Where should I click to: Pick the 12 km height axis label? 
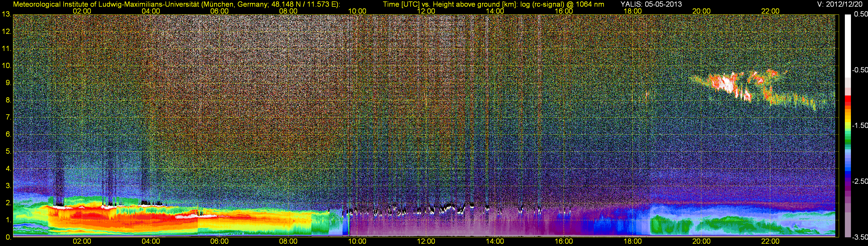tap(6, 32)
